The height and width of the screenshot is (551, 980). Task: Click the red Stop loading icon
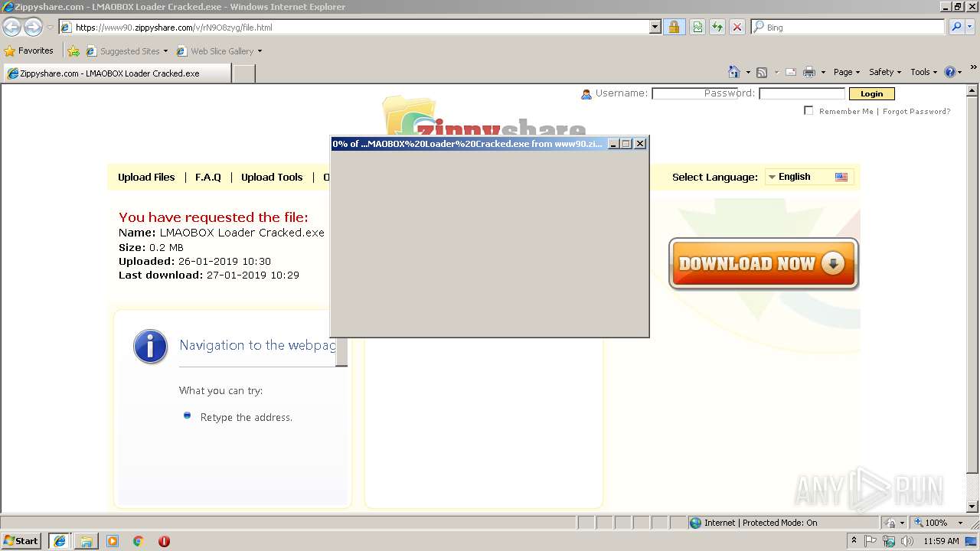(737, 27)
